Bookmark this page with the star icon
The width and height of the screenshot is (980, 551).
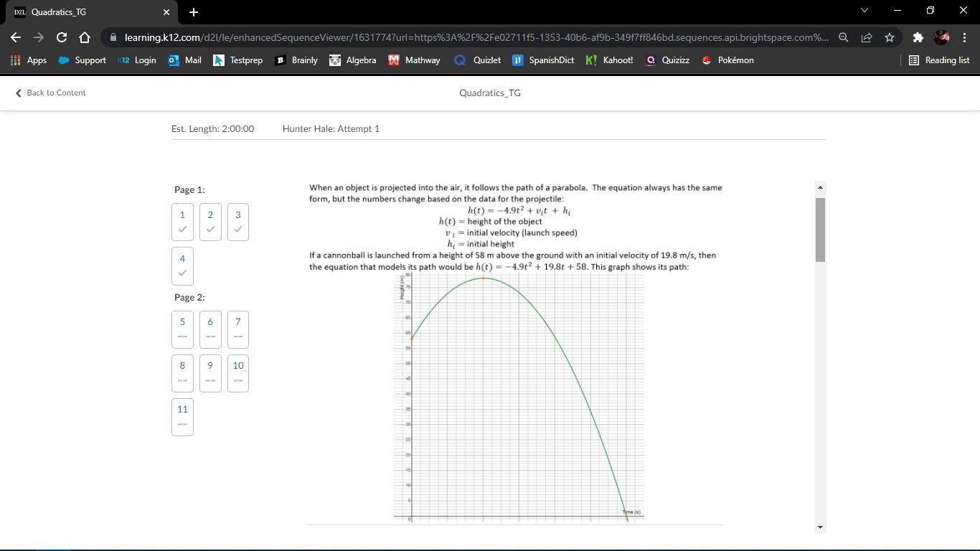890,37
